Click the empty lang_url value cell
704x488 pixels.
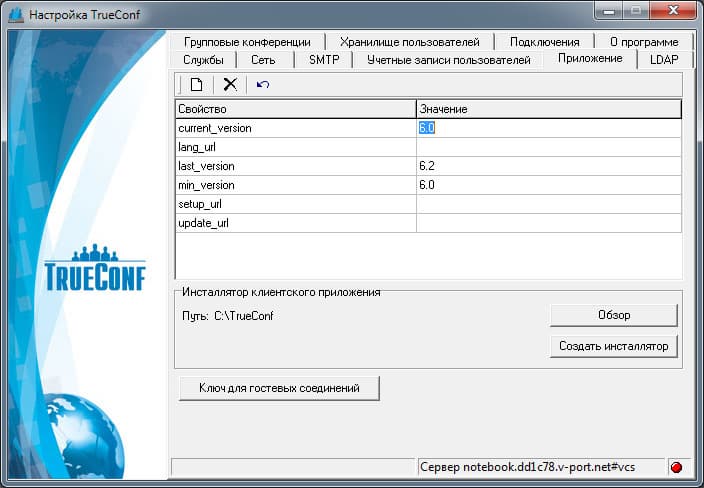549,147
